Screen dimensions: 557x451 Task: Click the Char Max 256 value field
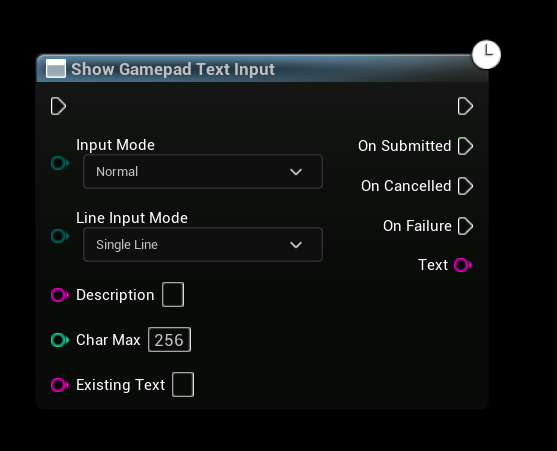pyautogui.click(x=169, y=340)
